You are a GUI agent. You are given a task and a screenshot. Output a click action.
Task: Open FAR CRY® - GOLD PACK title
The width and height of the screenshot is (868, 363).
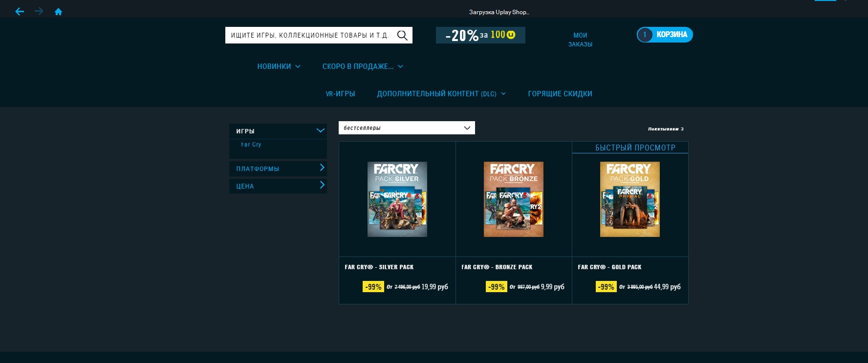pyautogui.click(x=609, y=267)
